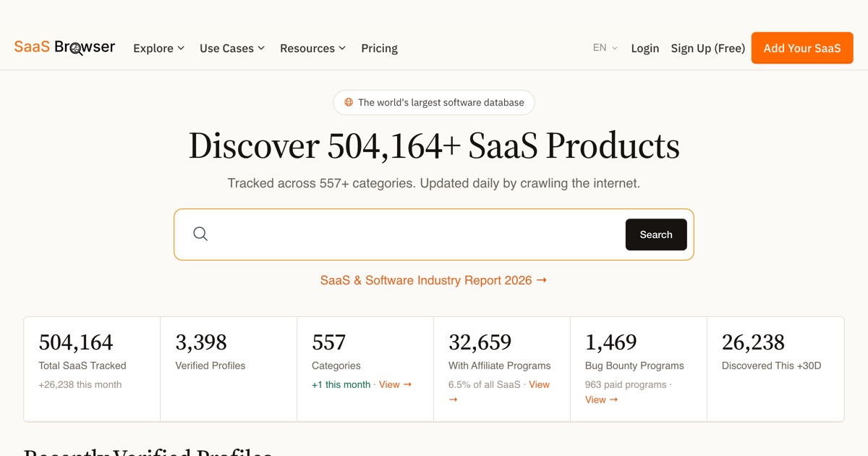The image size is (868, 456).
Task: Click the Login link
Action: (644, 48)
